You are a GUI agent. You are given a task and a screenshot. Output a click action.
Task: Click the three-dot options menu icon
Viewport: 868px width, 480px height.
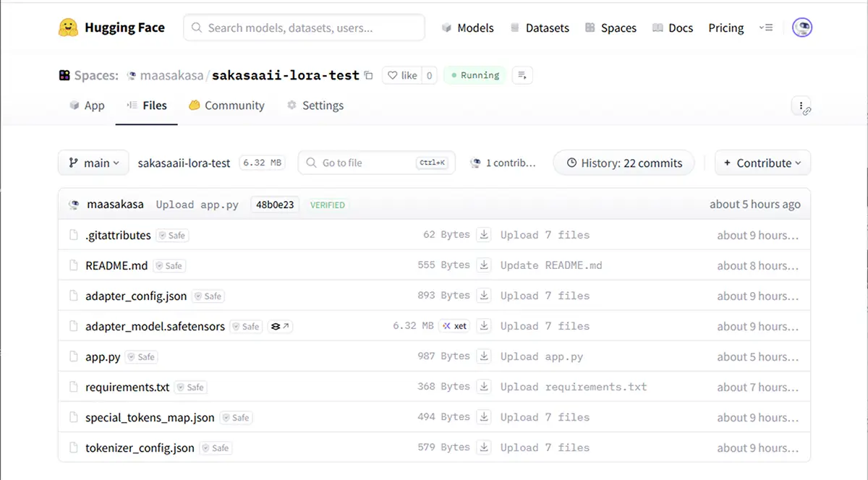tap(801, 106)
